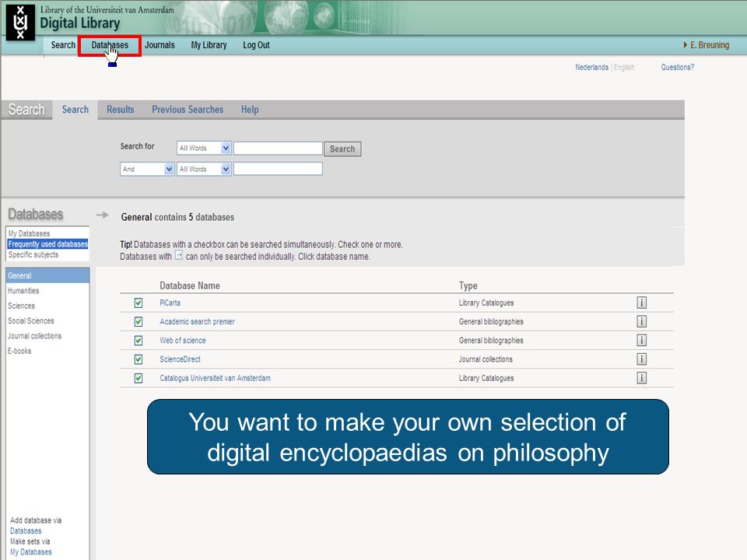Open info icon for Web of science
This screenshot has width=747, height=560.
tap(641, 340)
